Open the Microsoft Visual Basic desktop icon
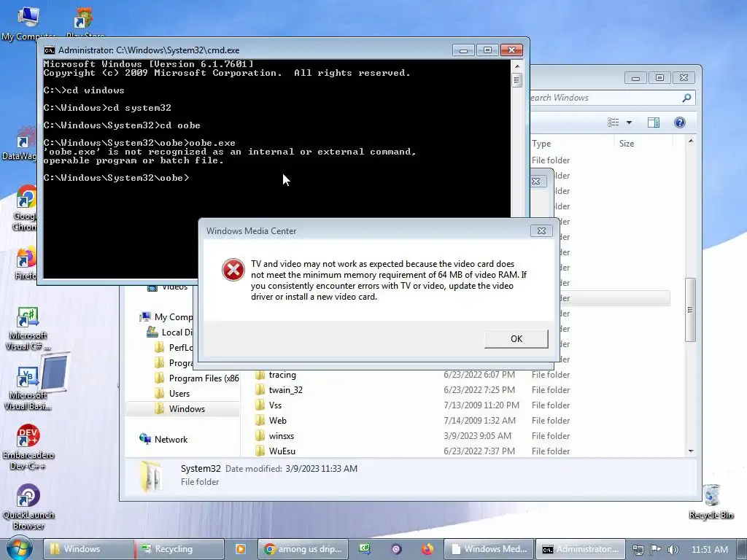The width and height of the screenshot is (747, 560). [28, 389]
